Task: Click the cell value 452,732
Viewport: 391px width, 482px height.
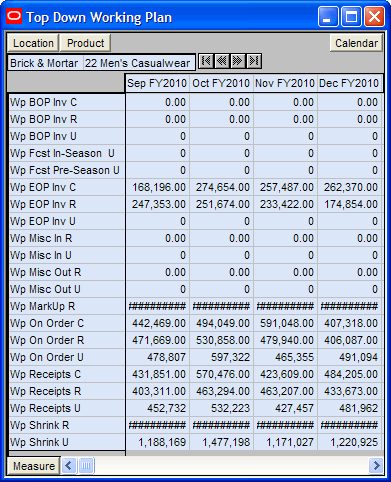Action: tap(158, 408)
